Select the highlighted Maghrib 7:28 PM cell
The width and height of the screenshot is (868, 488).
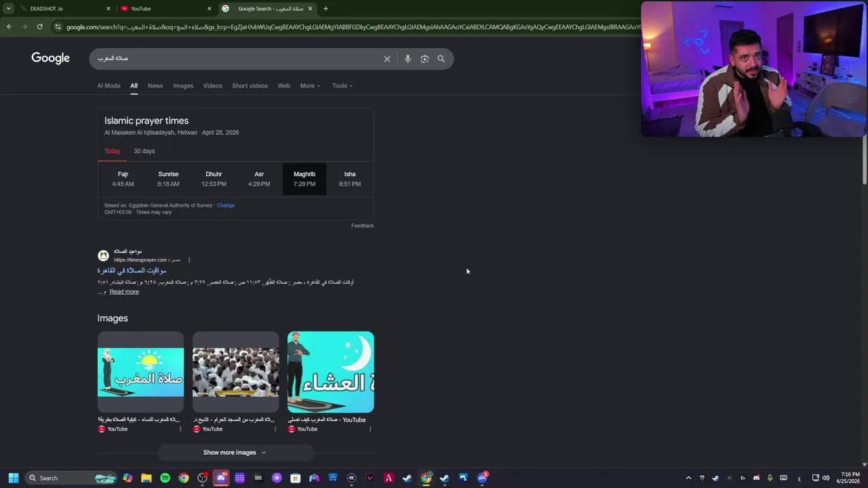(304, 179)
